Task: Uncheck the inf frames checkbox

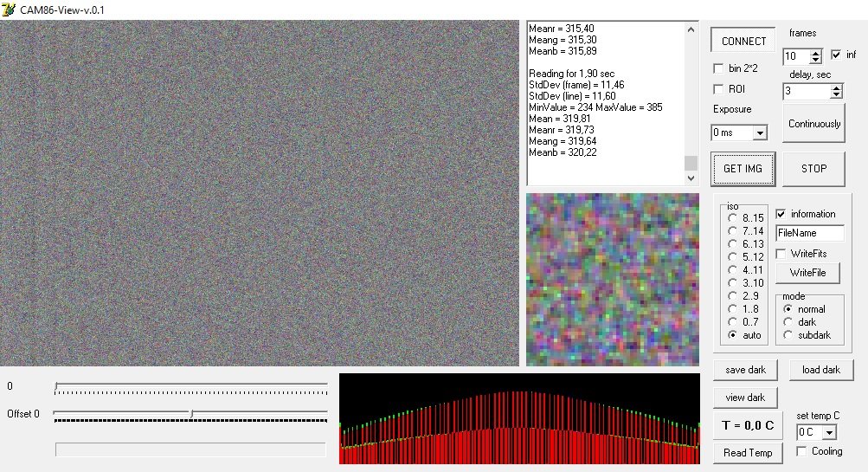Action: (836, 55)
